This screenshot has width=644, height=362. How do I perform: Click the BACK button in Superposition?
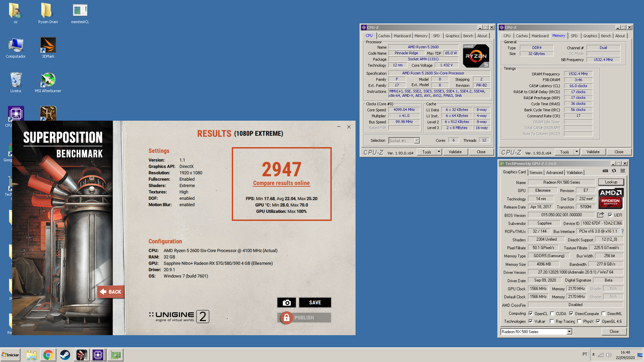pos(111,292)
